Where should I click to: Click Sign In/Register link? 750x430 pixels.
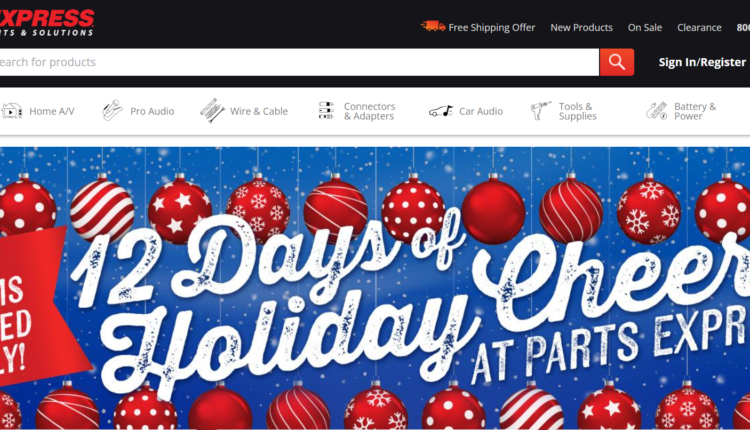pos(702,62)
